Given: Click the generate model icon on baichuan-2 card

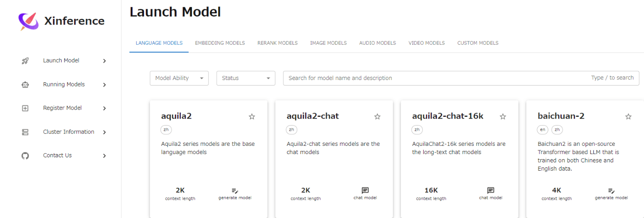Looking at the screenshot, I should pyautogui.click(x=611, y=190).
